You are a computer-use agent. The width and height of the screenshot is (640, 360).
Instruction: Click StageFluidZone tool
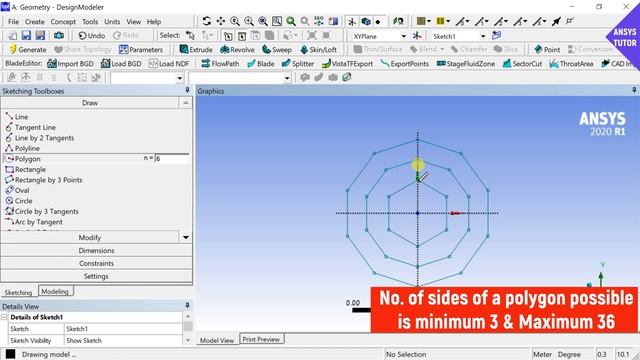click(465, 64)
